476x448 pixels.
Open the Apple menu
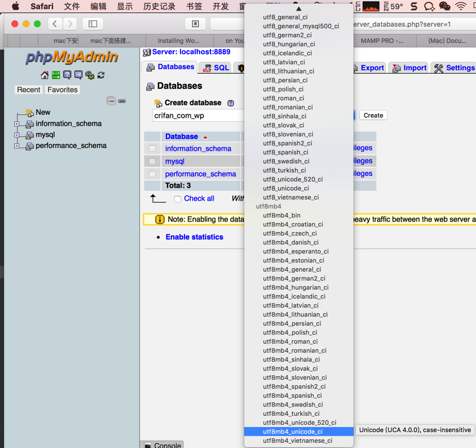tap(15, 6)
